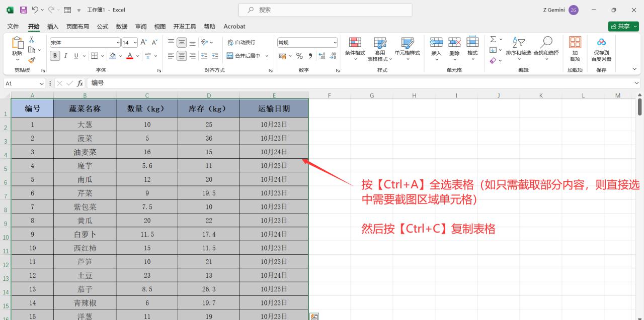644x320 pixels.
Task: Open the 宋体 font name dropdown
Action: 118,43
